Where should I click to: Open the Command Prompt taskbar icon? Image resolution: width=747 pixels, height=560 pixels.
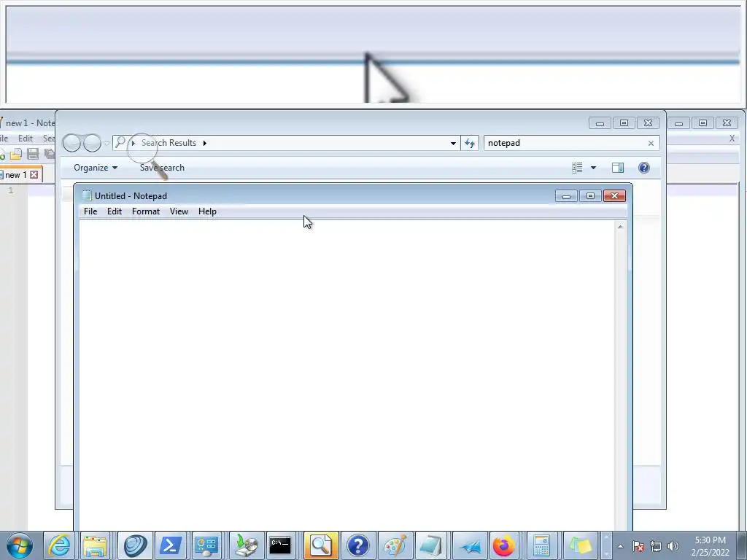280,545
